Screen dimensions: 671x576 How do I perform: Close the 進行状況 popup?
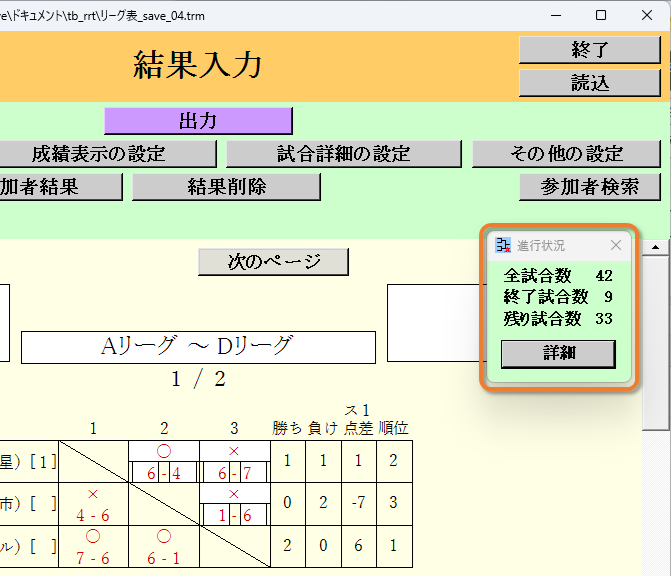[616, 245]
